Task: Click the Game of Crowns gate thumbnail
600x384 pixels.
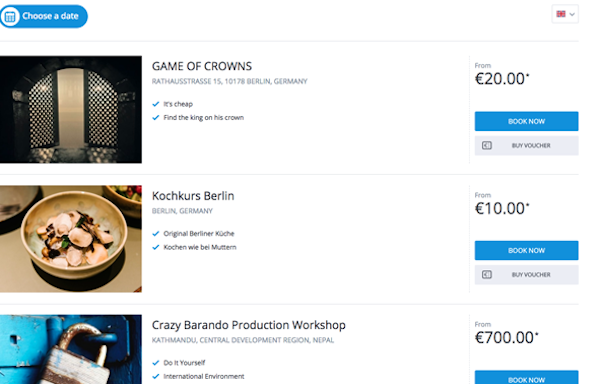Action: coord(71,109)
